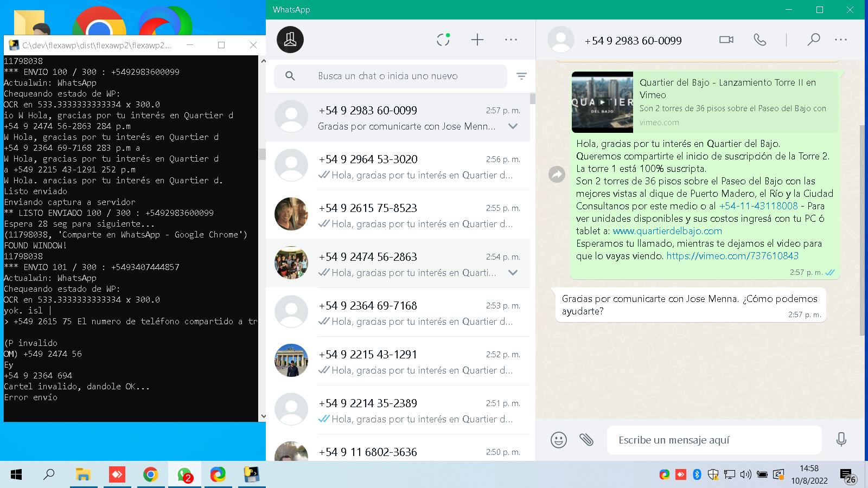
Task: Open the chat list three-dots menu
Action: tap(511, 40)
